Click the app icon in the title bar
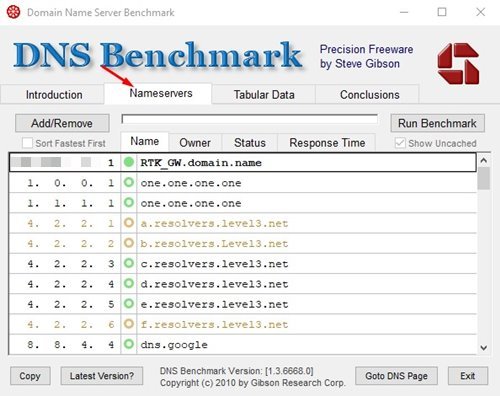The image size is (500, 396). coord(14,12)
